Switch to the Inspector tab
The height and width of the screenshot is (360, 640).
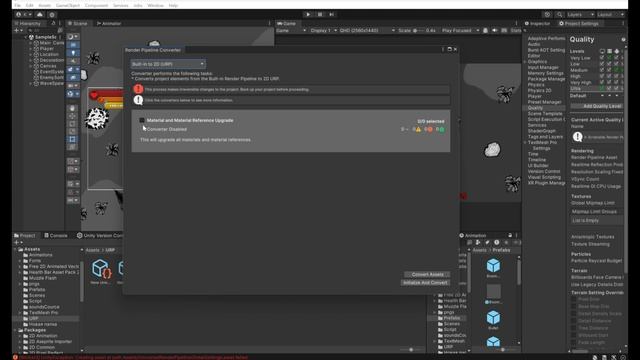[x=538, y=23]
